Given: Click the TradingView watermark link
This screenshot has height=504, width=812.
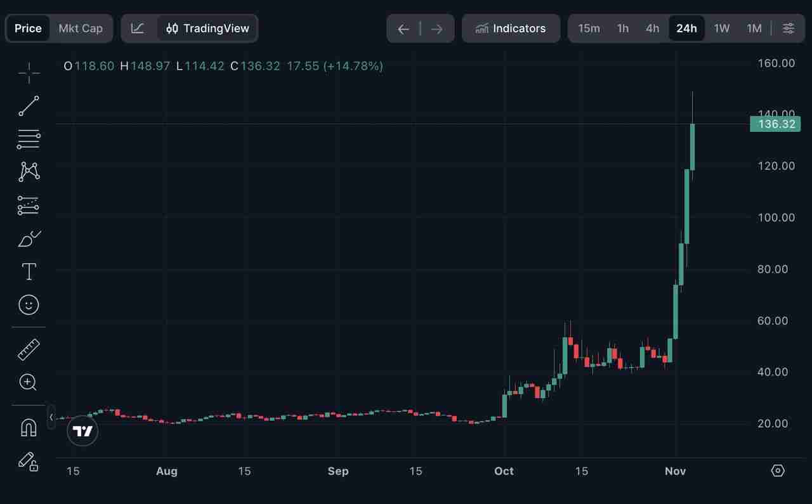Looking at the screenshot, I should click(82, 430).
